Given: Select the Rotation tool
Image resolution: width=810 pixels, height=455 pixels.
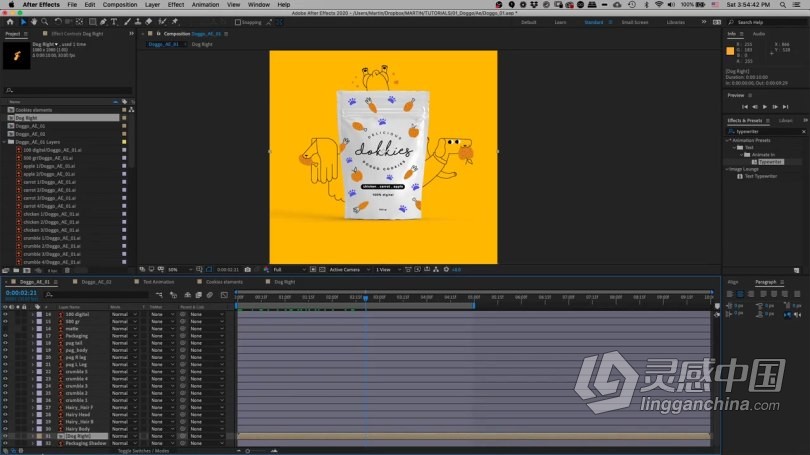Looking at the screenshot, I should [58, 22].
